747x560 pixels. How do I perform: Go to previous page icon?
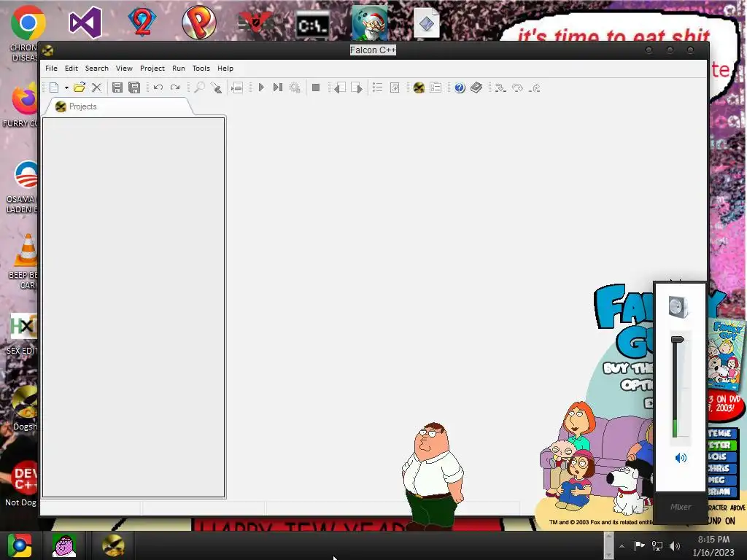(340, 87)
